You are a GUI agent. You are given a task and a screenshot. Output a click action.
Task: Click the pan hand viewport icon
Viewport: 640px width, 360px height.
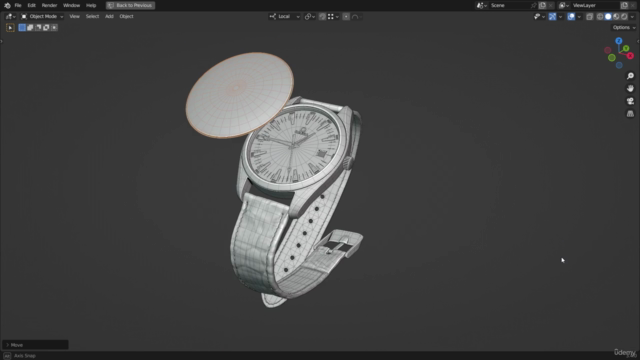tap(630, 89)
